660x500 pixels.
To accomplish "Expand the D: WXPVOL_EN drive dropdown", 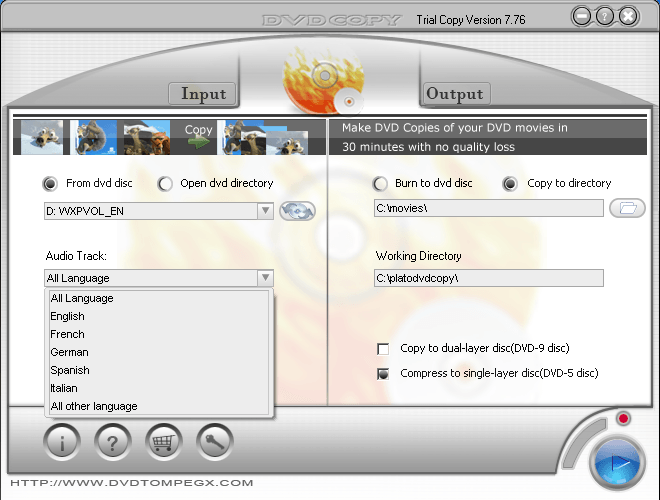I will point(264,211).
